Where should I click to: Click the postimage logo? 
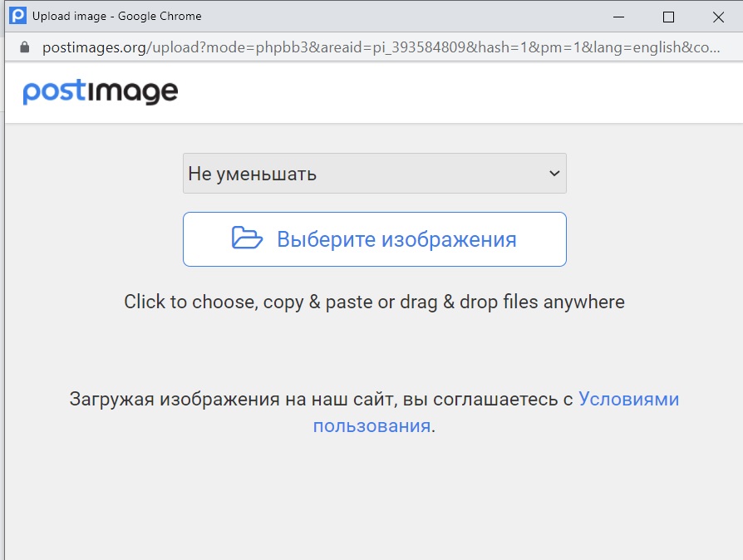tap(101, 92)
